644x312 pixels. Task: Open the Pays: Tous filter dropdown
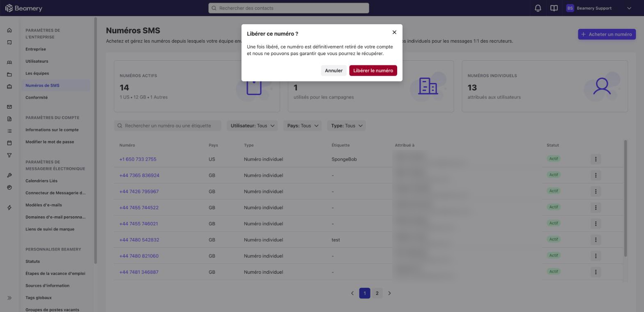point(303,126)
